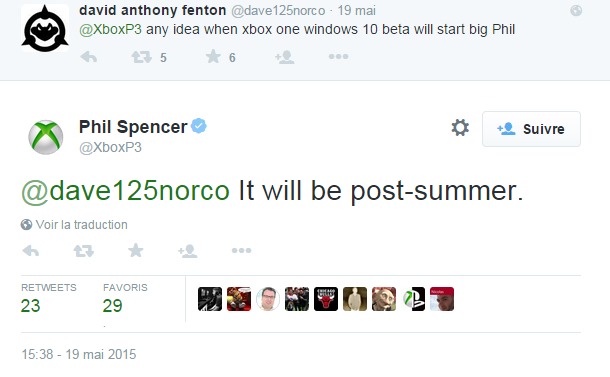Open Chicago Bulls avatar profile
The image size is (610, 377).
(x=326, y=299)
